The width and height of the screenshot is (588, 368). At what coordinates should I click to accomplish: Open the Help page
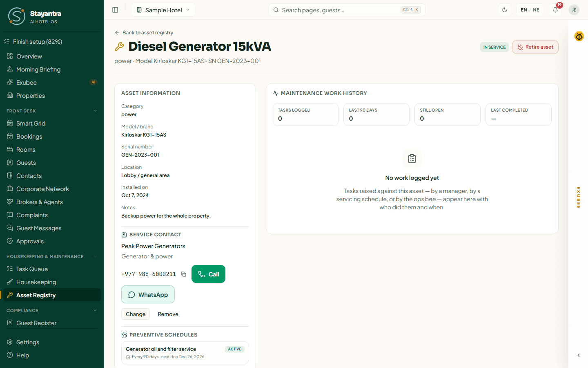(52, 355)
